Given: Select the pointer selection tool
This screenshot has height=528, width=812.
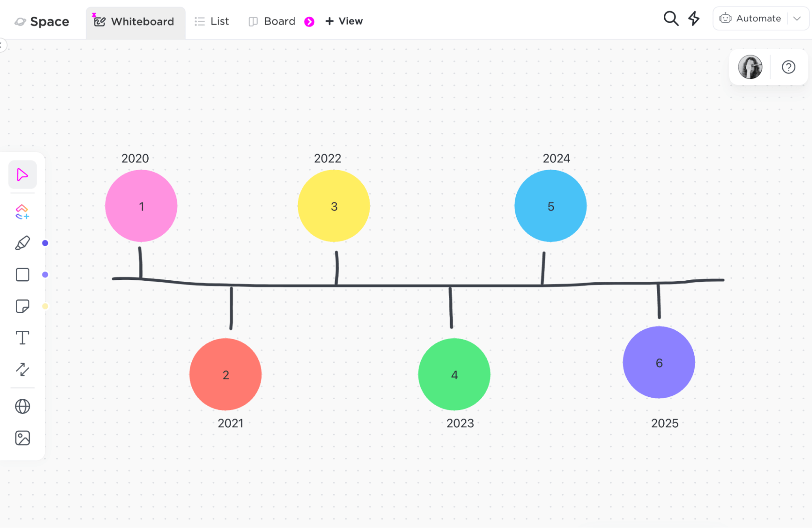Looking at the screenshot, I should (22, 175).
